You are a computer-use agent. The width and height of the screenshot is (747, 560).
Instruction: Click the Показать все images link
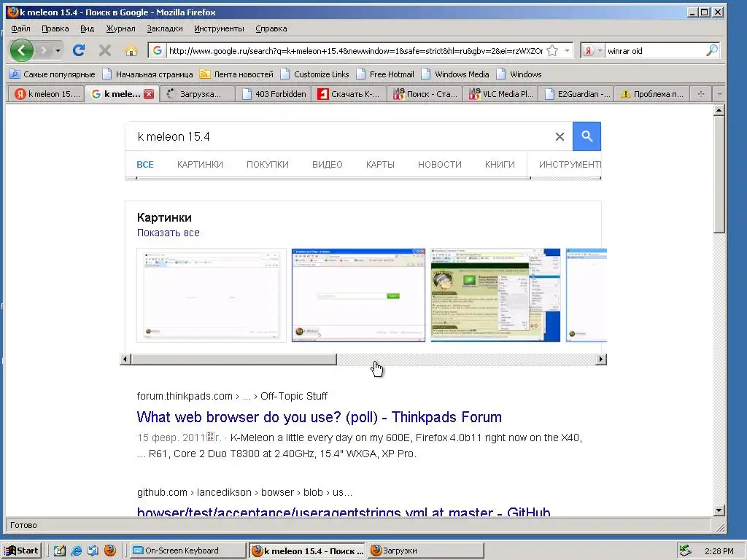click(169, 233)
